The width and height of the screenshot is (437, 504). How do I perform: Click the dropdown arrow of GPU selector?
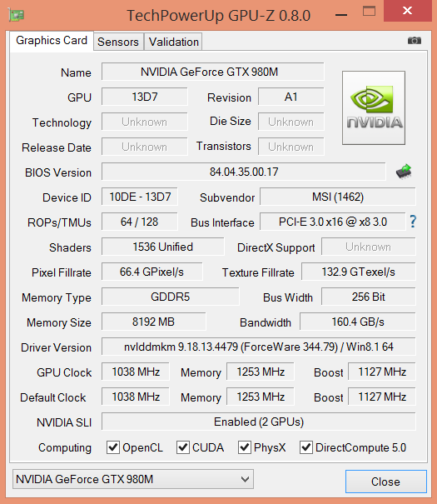245,479
